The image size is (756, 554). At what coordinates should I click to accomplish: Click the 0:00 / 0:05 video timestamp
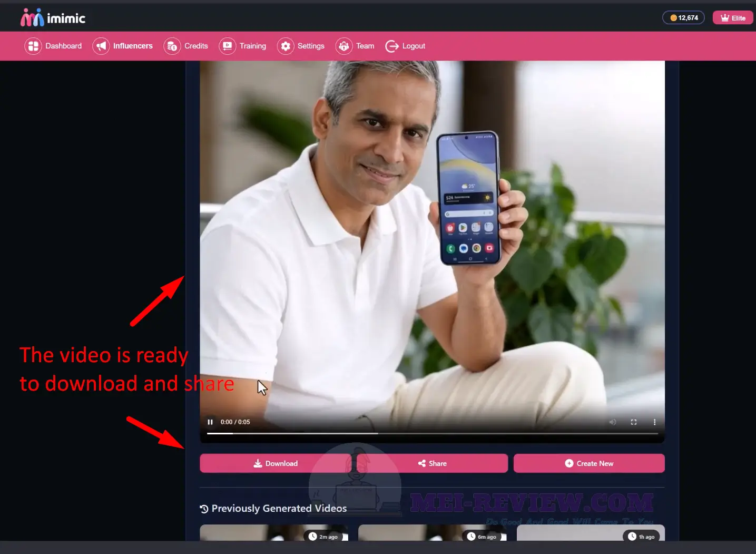click(x=235, y=422)
